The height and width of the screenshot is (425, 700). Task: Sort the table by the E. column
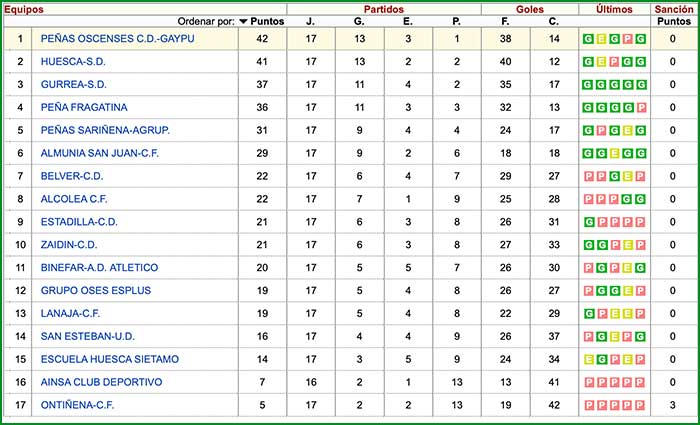(408, 21)
